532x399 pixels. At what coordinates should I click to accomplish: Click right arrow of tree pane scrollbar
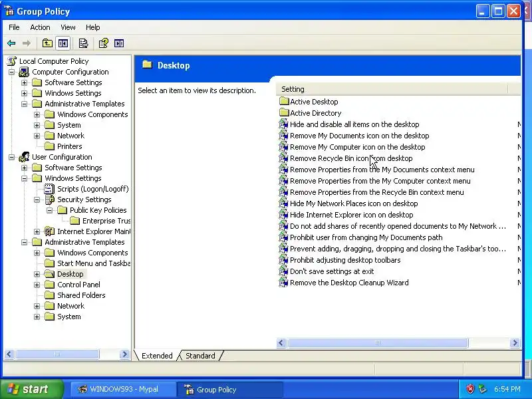[124, 354]
